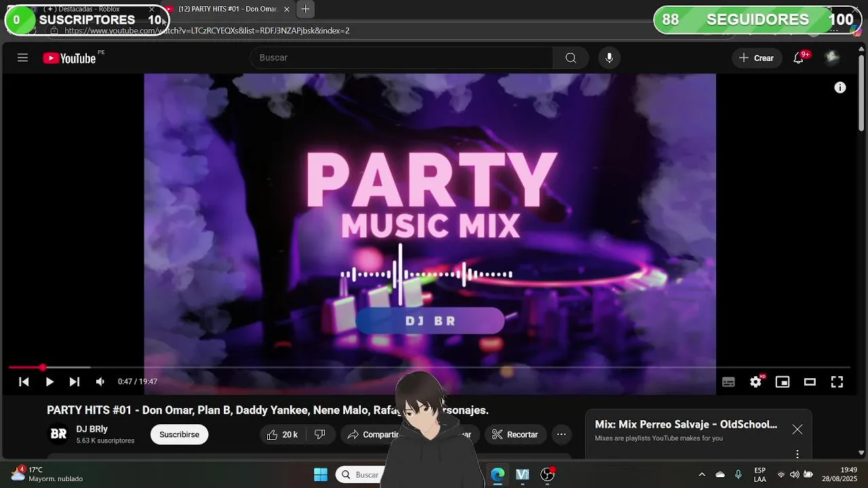The width and height of the screenshot is (868, 488).
Task: Switch to the Destacadas - Roblox tab
Action: [88, 9]
